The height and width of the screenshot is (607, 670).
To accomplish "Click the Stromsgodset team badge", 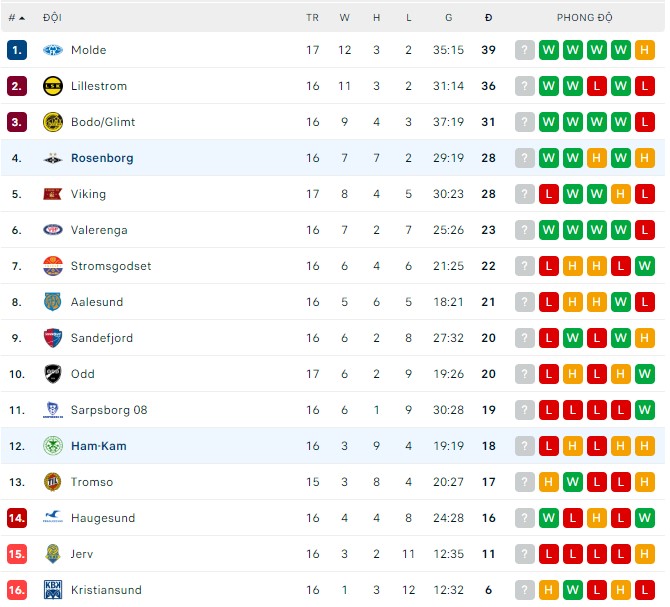I will click(53, 266).
